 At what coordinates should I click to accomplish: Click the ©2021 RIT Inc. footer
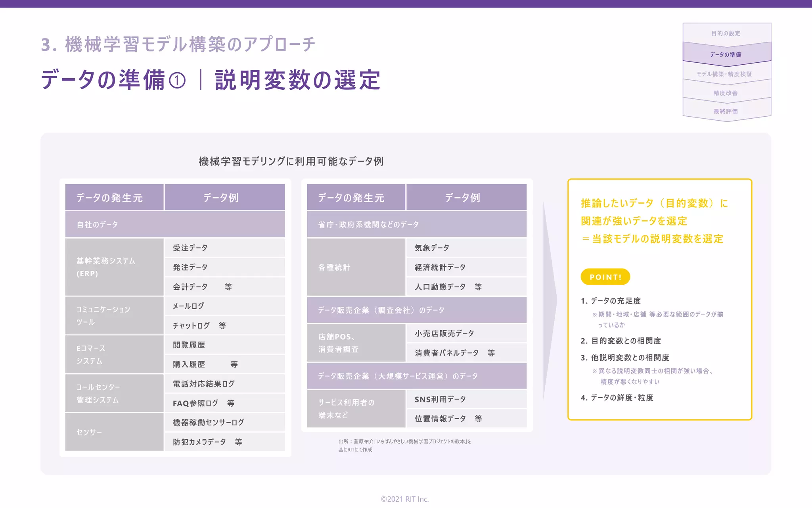(405, 499)
